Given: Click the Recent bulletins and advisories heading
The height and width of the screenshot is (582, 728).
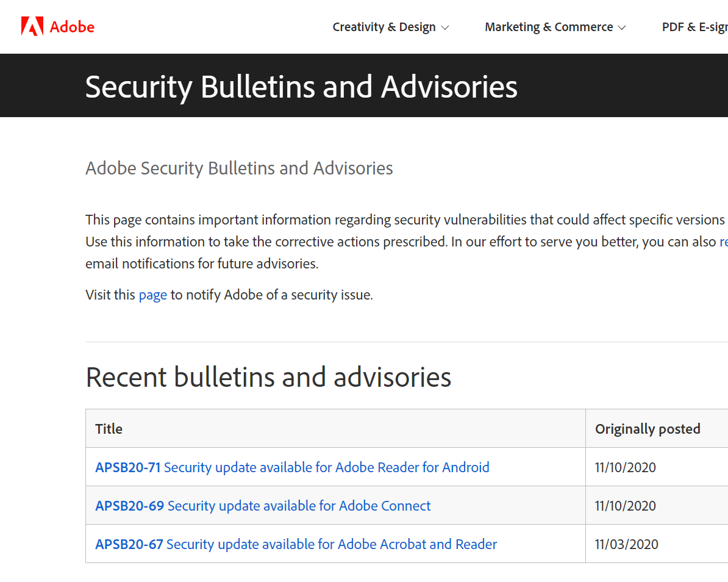Looking at the screenshot, I should (268, 376).
